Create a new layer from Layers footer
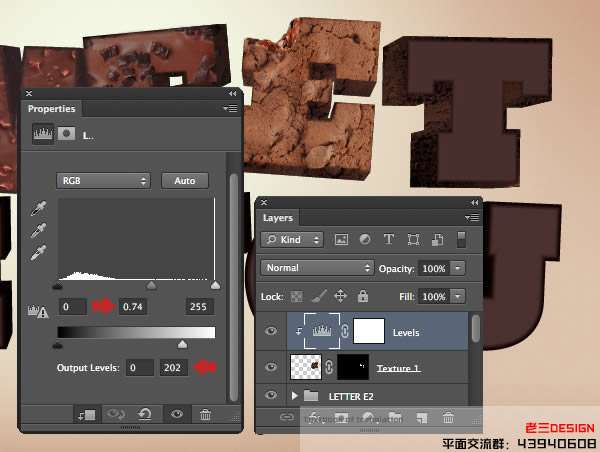This screenshot has width=600, height=452. [x=422, y=418]
